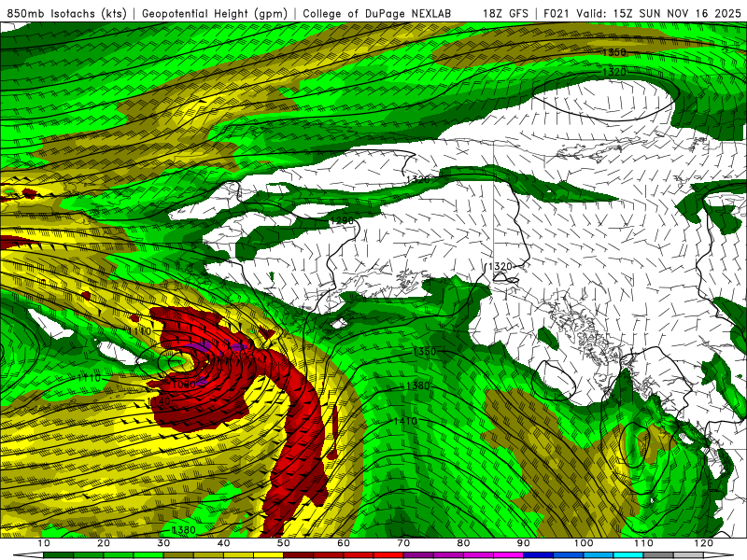Click the dark maroon swatch starting at 50
Screen dimensions: 747x560
tap(298, 555)
